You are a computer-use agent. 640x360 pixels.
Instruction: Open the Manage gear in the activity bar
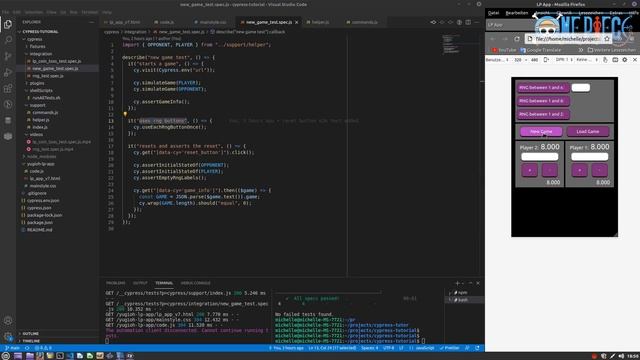coord(8,337)
